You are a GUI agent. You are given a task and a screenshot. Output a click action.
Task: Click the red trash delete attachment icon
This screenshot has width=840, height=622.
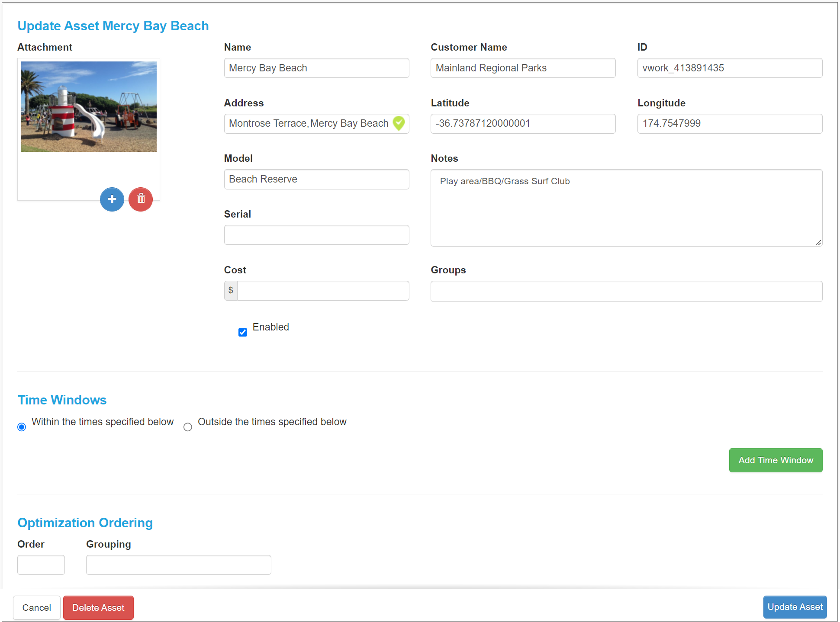(141, 199)
